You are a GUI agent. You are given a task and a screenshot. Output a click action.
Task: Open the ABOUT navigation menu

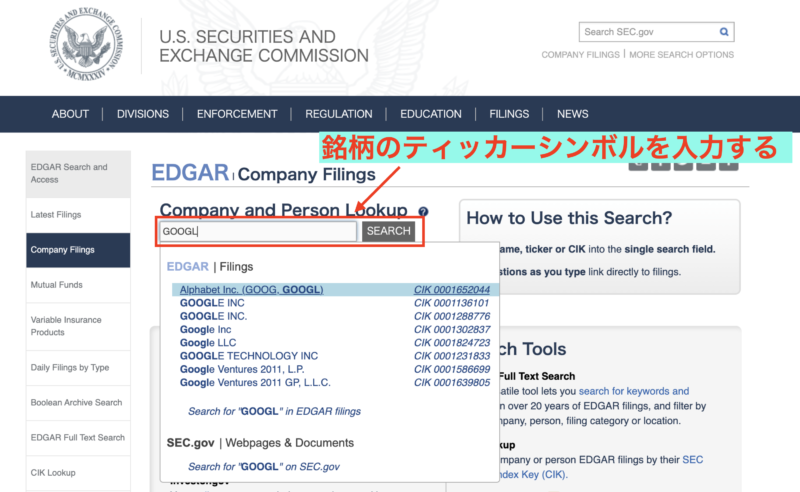(70, 114)
